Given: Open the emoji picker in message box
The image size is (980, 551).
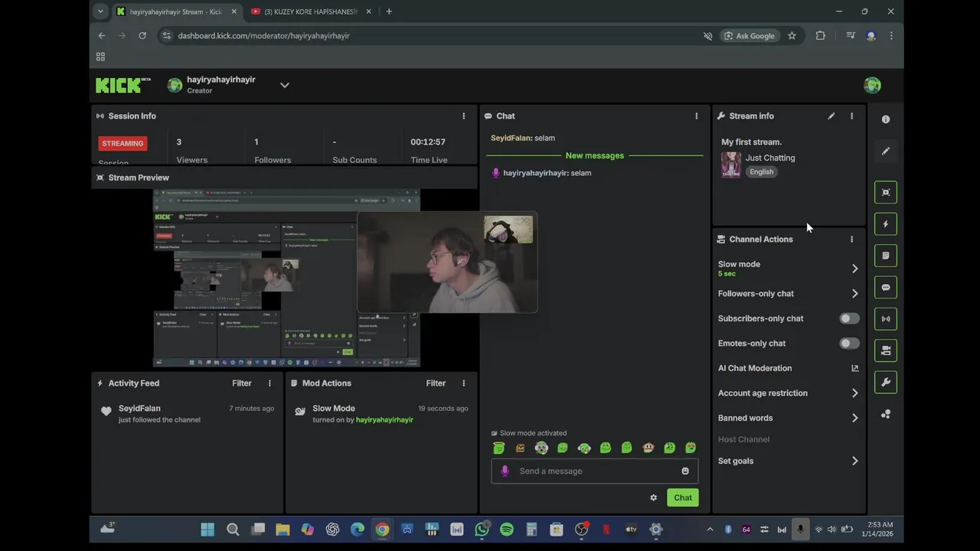Looking at the screenshot, I should [x=685, y=471].
